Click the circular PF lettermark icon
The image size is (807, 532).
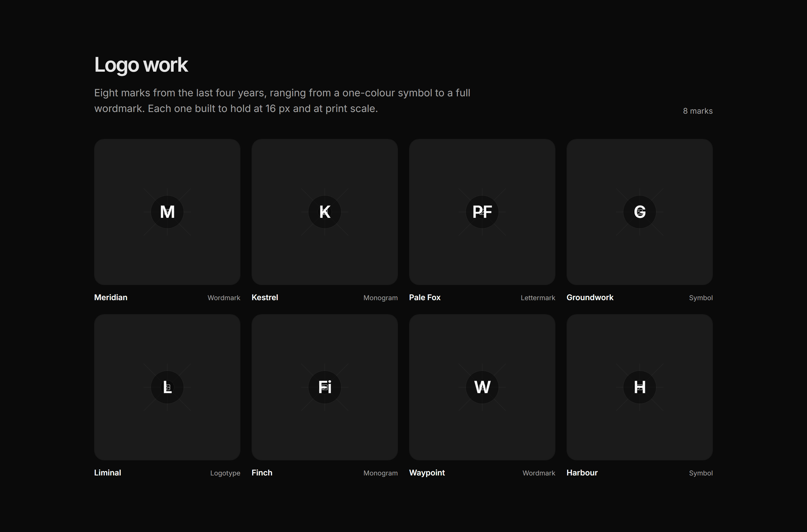coord(482,212)
